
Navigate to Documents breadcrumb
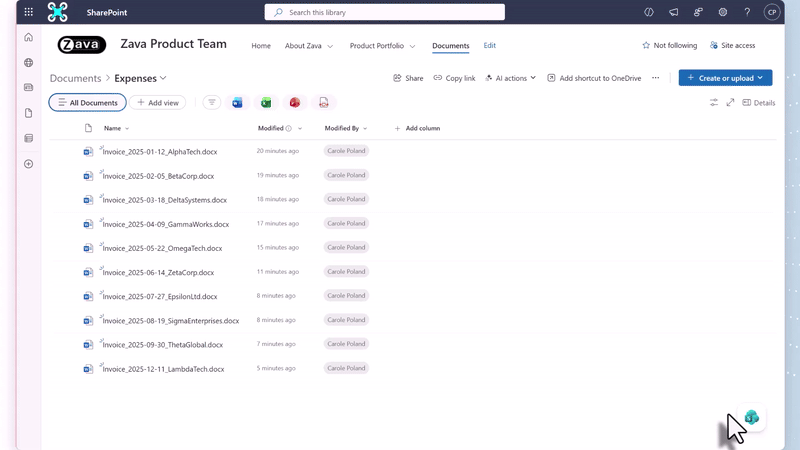pos(76,78)
